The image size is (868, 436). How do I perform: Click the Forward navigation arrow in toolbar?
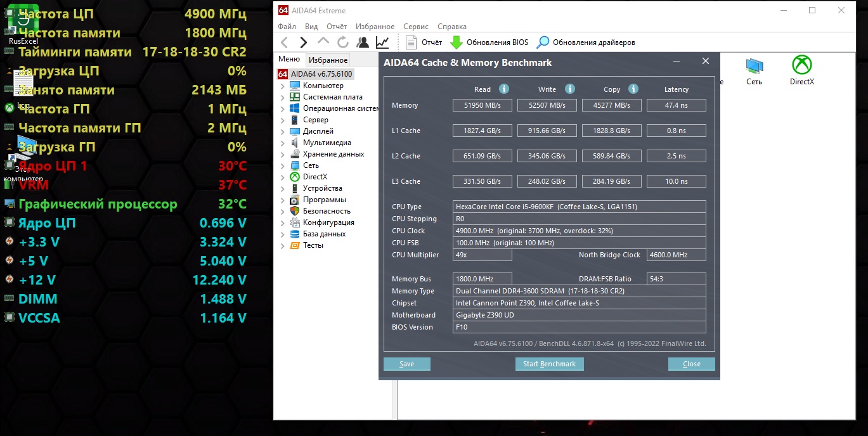click(304, 42)
